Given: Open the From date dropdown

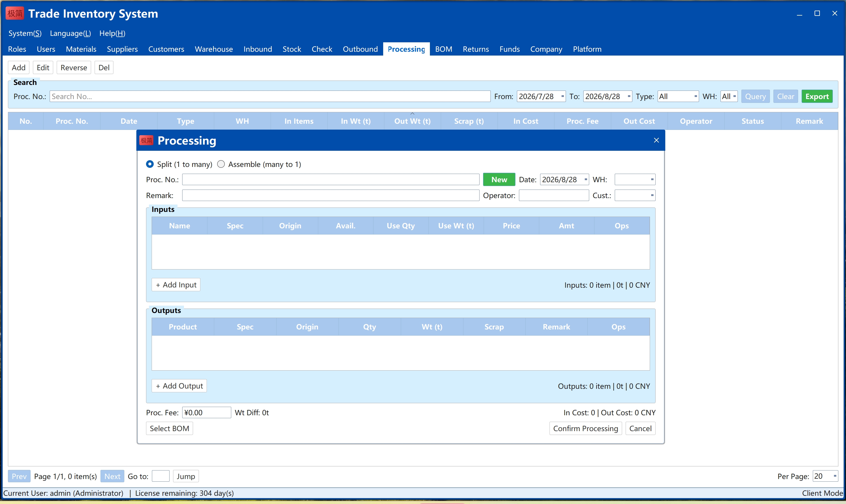Looking at the screenshot, I should tap(562, 96).
